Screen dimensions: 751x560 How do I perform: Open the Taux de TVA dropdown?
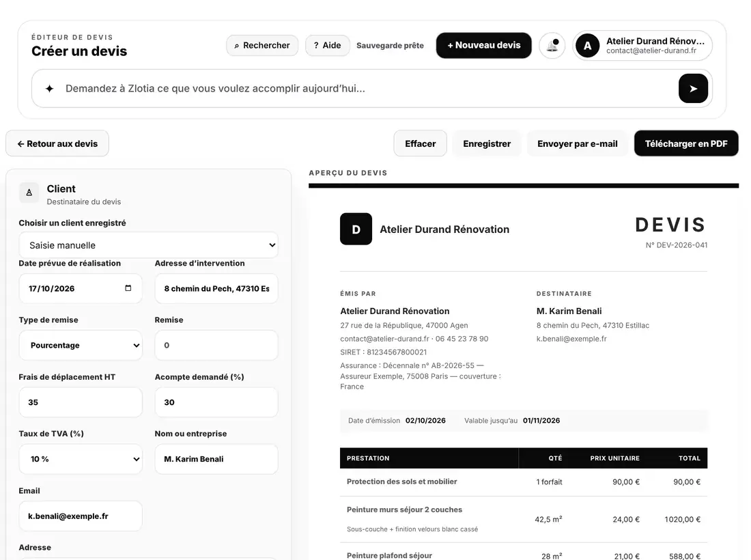coord(81,459)
